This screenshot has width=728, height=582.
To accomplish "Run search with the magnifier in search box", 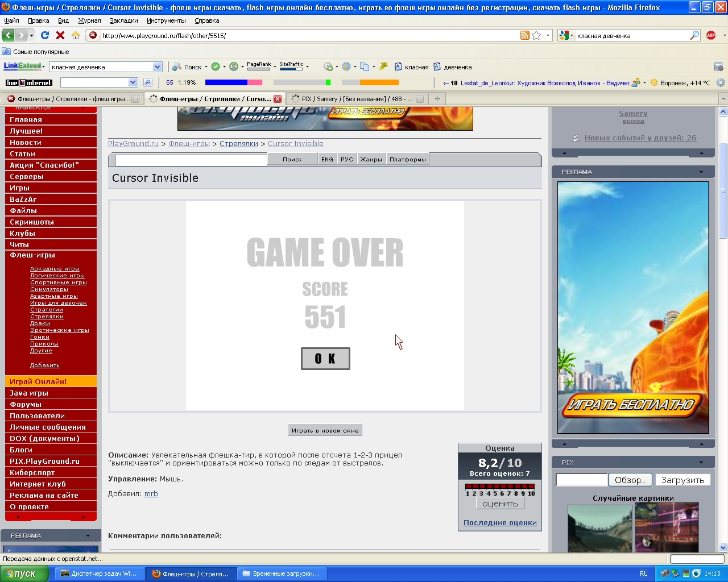I will pyautogui.click(x=694, y=35).
